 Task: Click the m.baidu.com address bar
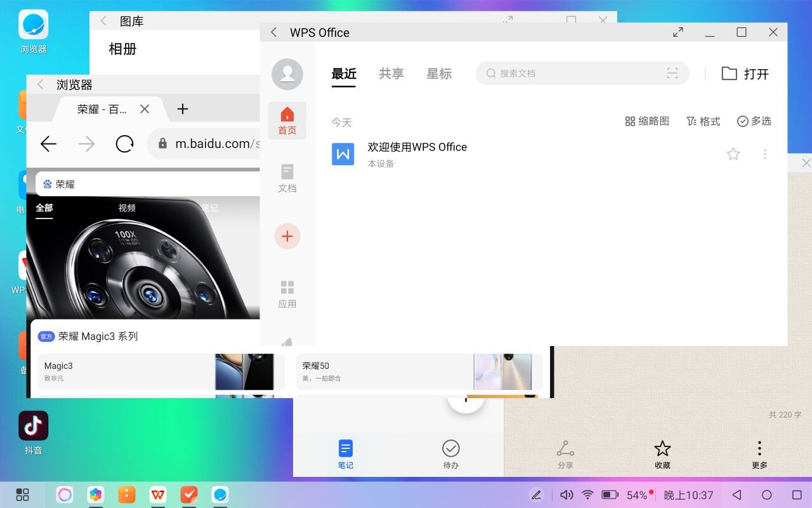204,144
